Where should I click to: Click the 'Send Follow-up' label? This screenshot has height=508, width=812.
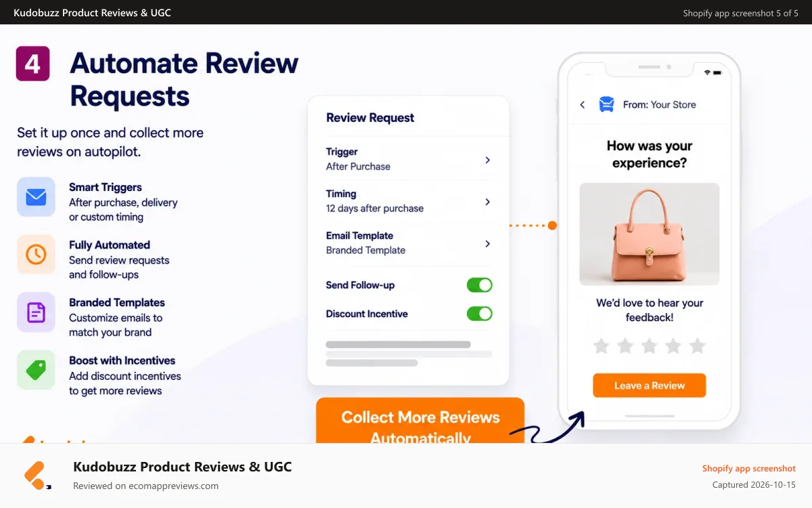(360, 285)
